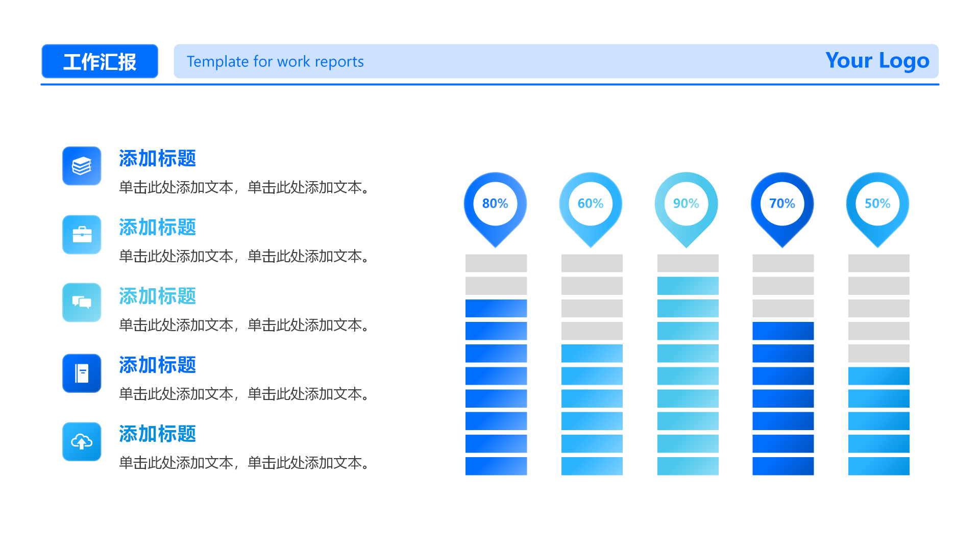Select top gray block under 50% pin
The width and height of the screenshot is (980, 551).
pyautogui.click(x=878, y=263)
